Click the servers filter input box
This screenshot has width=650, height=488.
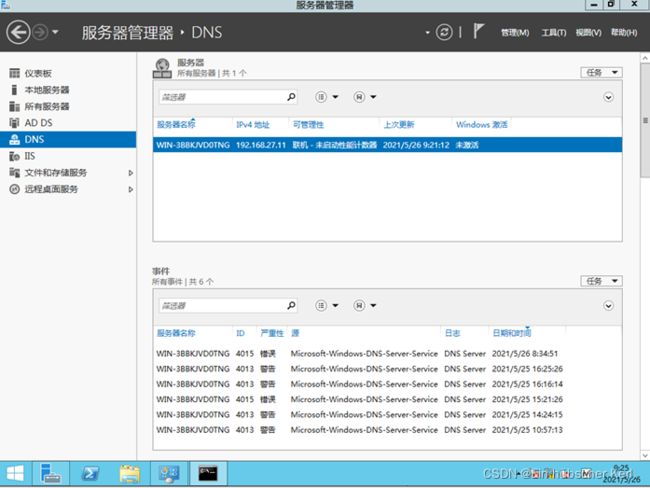click(x=223, y=97)
